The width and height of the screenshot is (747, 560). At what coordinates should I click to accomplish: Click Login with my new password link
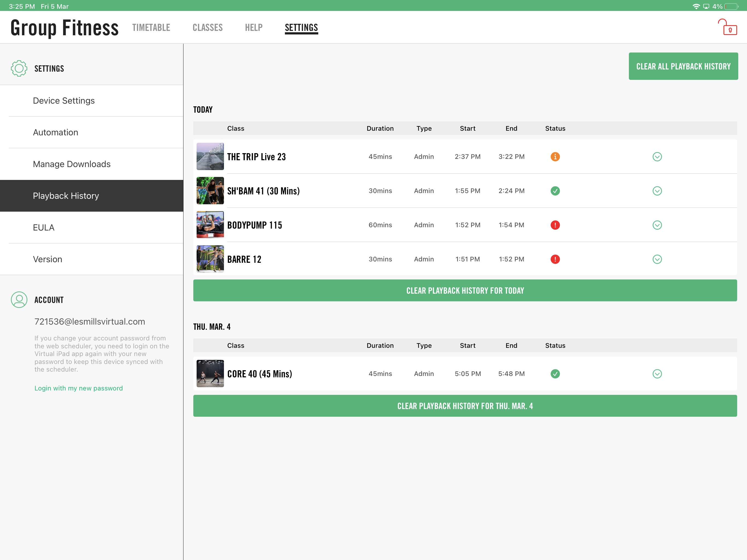pyautogui.click(x=78, y=388)
